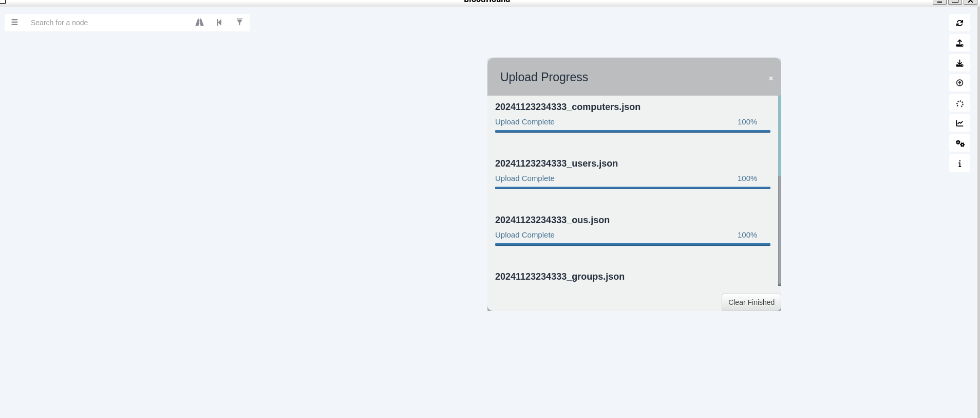This screenshot has height=418, width=980.
Task: Open the hamburger menu beside search
Action: (14, 23)
